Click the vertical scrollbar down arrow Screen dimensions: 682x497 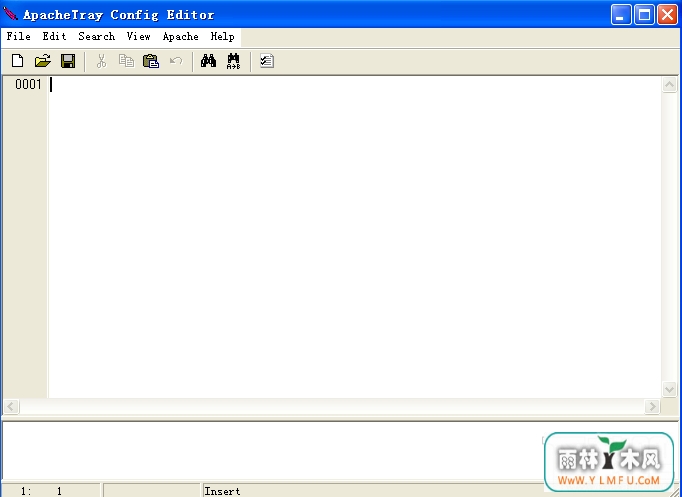click(x=669, y=389)
